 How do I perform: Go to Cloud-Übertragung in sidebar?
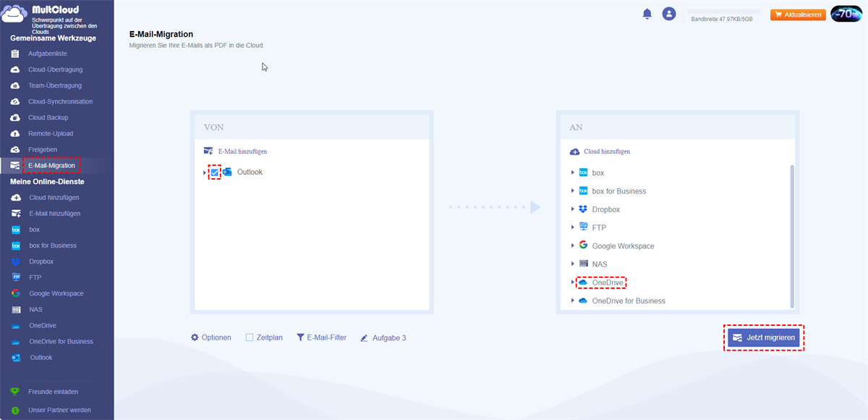(x=56, y=70)
